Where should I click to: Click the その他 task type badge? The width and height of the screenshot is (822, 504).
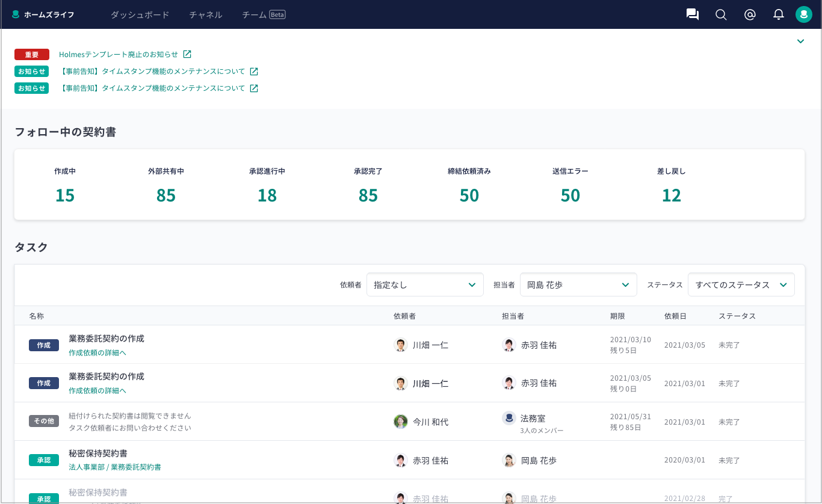coord(44,422)
